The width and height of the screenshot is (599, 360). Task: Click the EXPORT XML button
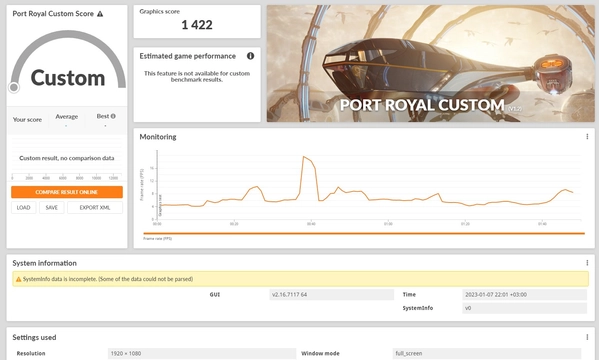pyautogui.click(x=95, y=208)
